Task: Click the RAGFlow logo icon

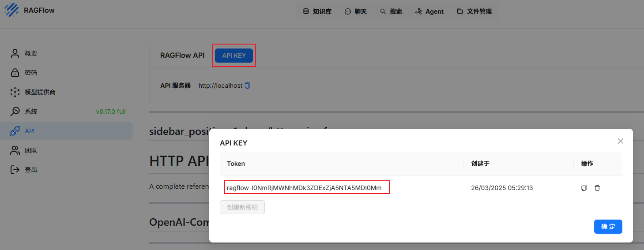Action: coord(12,10)
